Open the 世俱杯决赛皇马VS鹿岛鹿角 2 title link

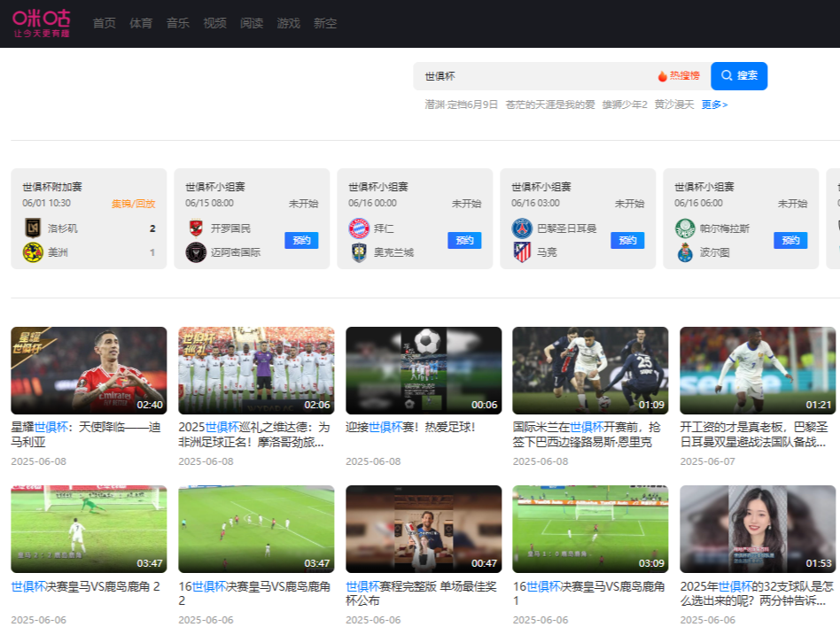coord(85,587)
